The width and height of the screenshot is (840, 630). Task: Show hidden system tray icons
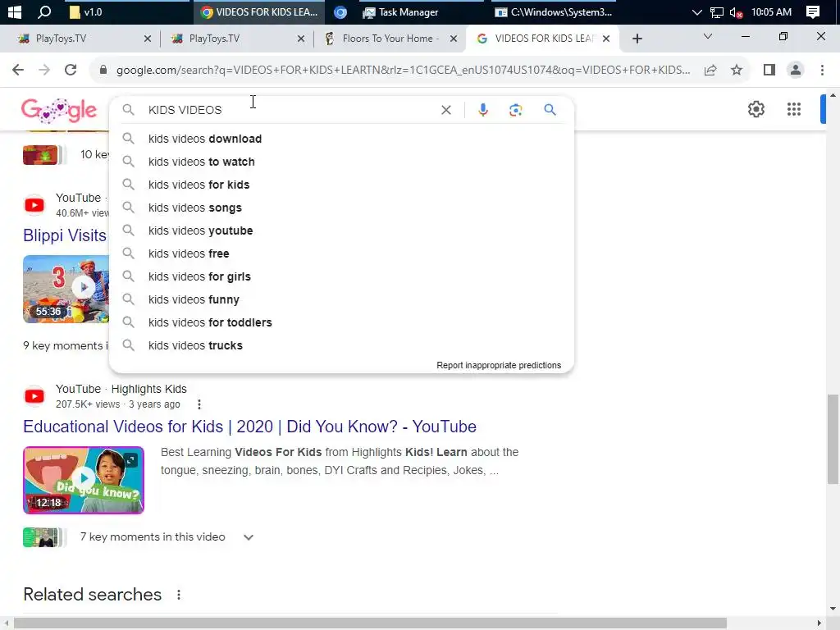(x=696, y=12)
